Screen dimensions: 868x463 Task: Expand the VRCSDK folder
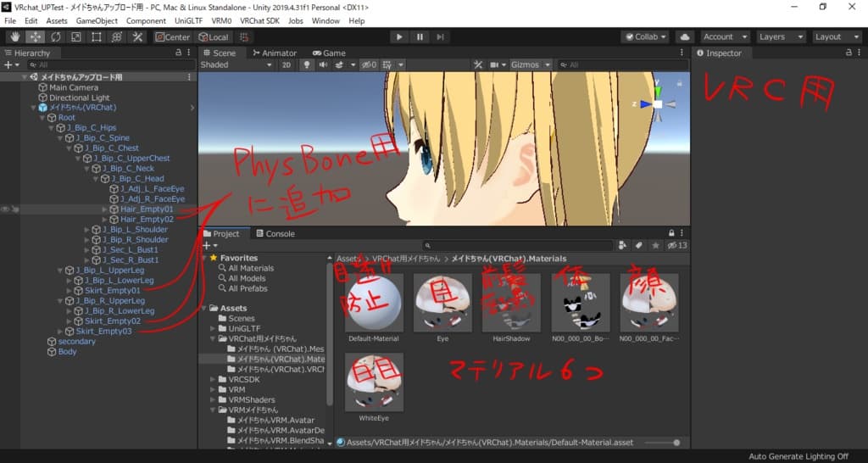213,379
